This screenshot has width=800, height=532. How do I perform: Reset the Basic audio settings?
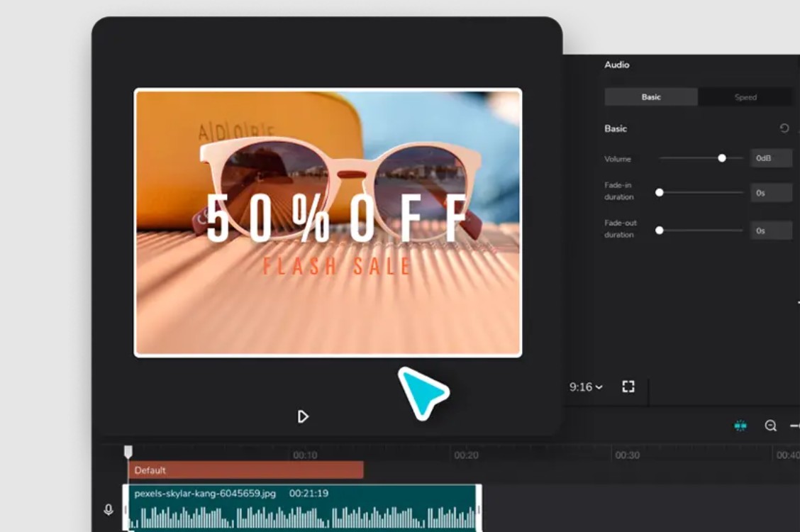coord(784,128)
